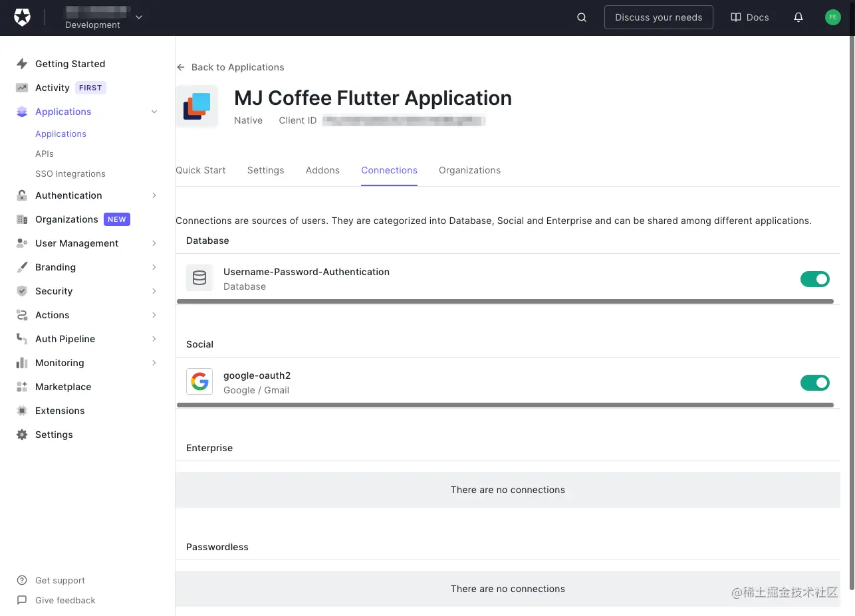
Task: Click the Organizations building icon
Action: (22, 219)
